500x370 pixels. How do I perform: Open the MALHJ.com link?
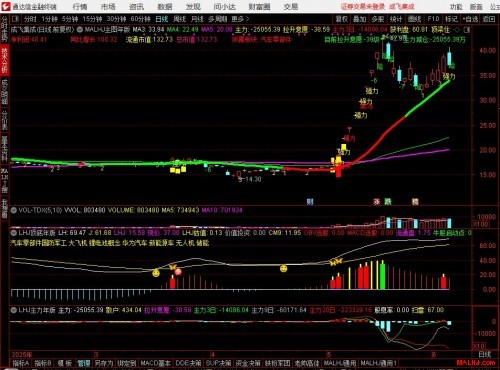pos(475,362)
